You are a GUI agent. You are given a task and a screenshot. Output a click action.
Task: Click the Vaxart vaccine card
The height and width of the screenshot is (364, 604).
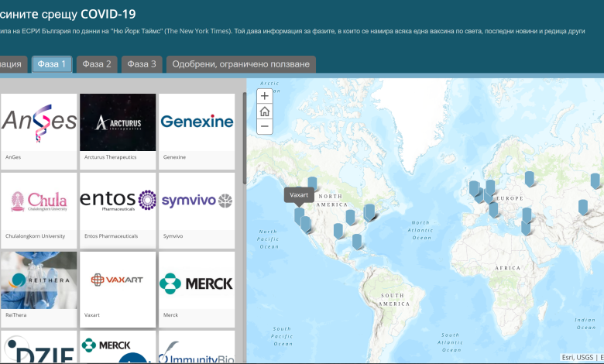[x=118, y=290]
